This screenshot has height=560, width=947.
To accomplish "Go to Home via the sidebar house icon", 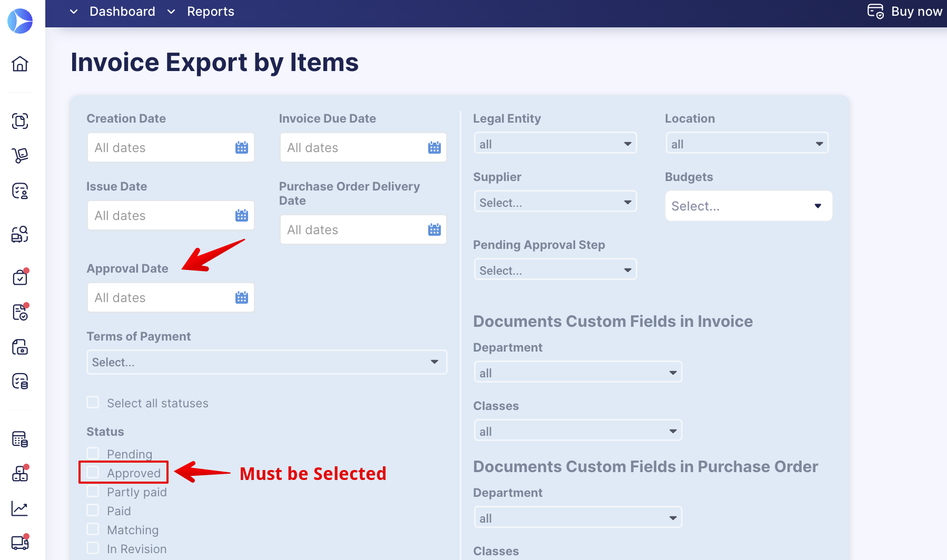I will pyautogui.click(x=20, y=64).
